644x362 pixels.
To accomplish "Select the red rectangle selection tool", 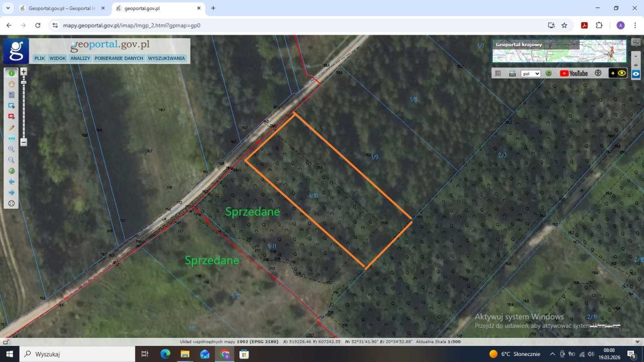I will 12,117.
